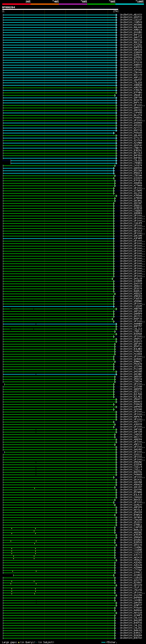Select the UniRef100_Q5ZII1 label
The image size is (146, 644).
click(x=131, y=392)
